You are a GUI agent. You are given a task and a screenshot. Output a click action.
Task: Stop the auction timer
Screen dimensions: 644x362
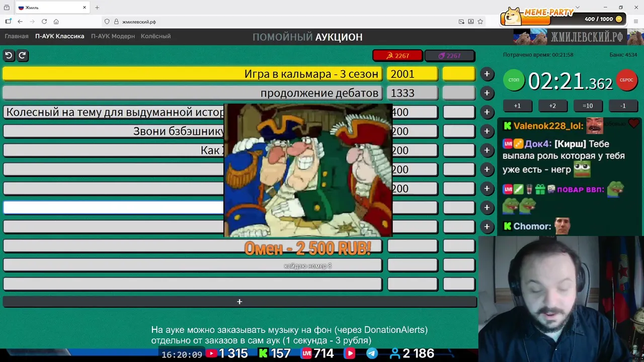[514, 80]
